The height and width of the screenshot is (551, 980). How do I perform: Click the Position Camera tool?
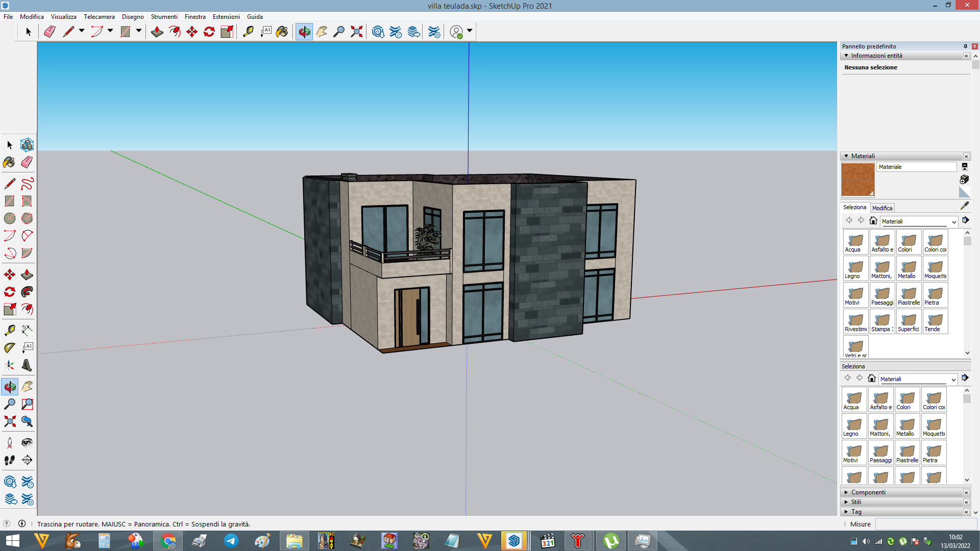point(9,442)
